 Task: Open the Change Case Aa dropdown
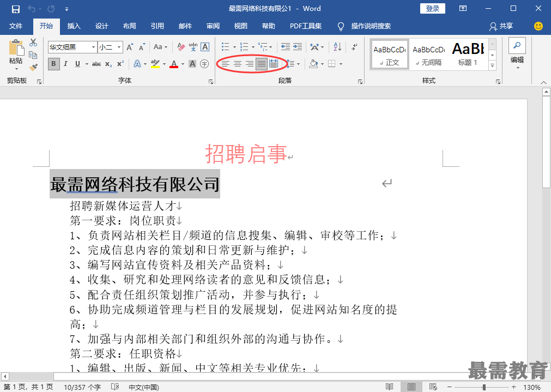pos(161,47)
